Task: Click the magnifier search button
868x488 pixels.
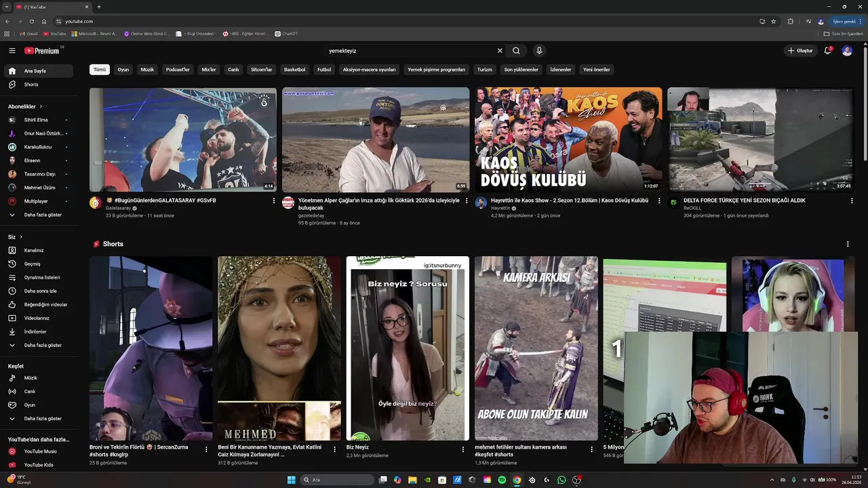Action: coord(516,51)
